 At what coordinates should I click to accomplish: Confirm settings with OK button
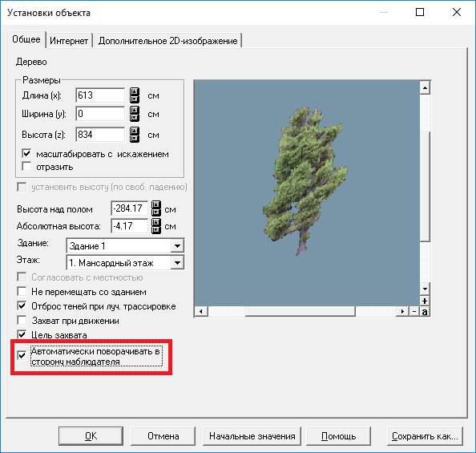click(91, 436)
